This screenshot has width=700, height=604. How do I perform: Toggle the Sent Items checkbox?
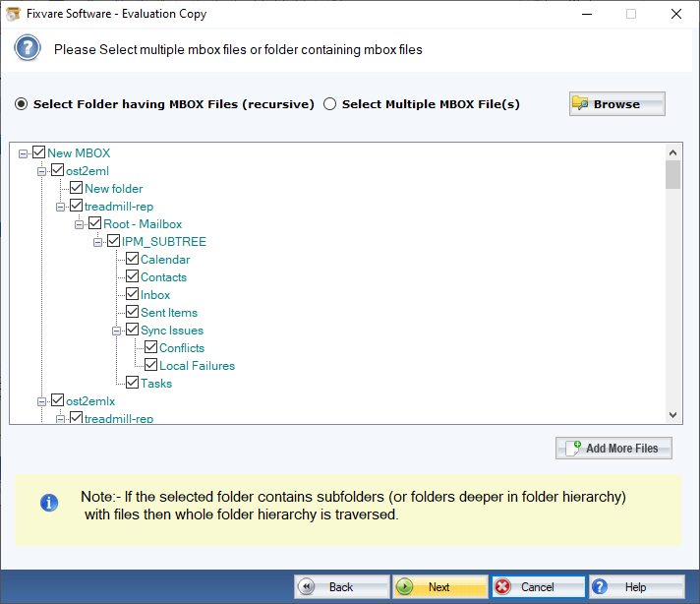[133, 313]
